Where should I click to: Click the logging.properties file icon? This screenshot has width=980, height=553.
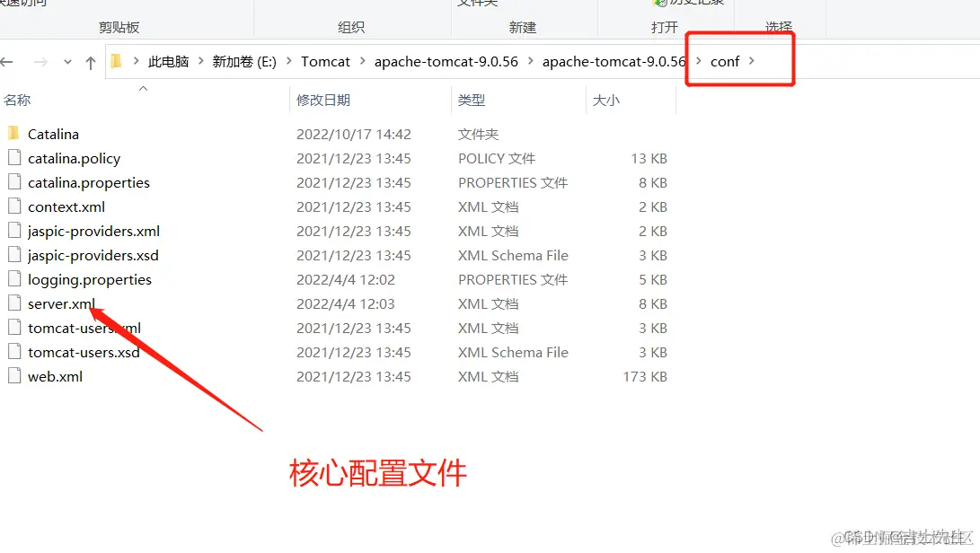point(14,279)
